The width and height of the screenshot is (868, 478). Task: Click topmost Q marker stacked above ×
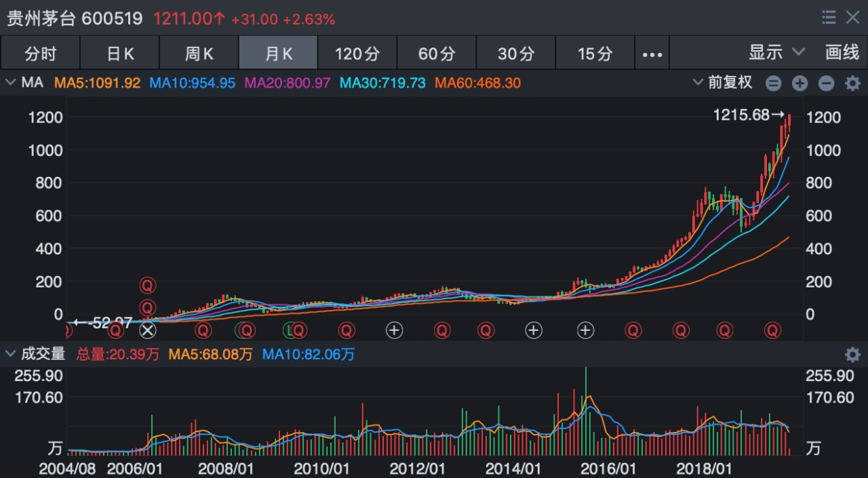148,285
